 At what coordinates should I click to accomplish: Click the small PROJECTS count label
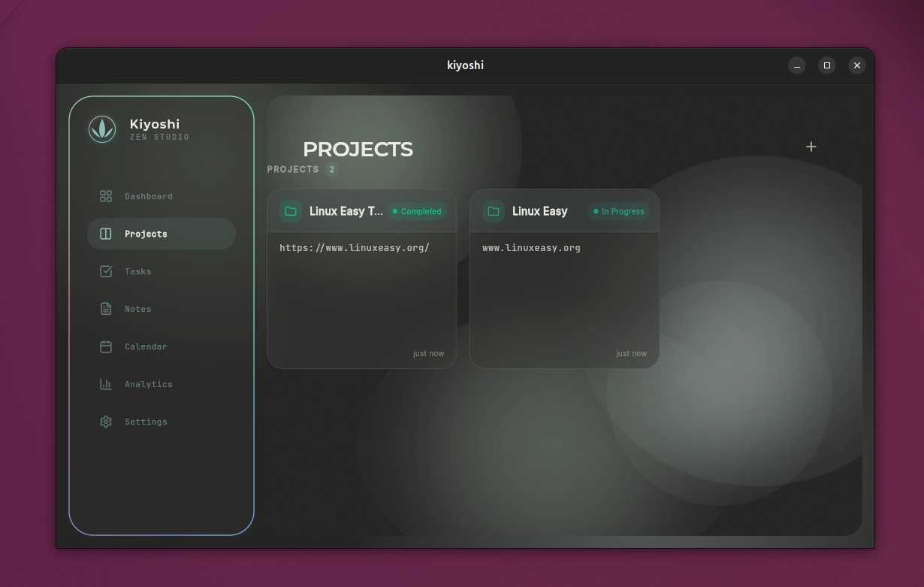[x=293, y=169]
